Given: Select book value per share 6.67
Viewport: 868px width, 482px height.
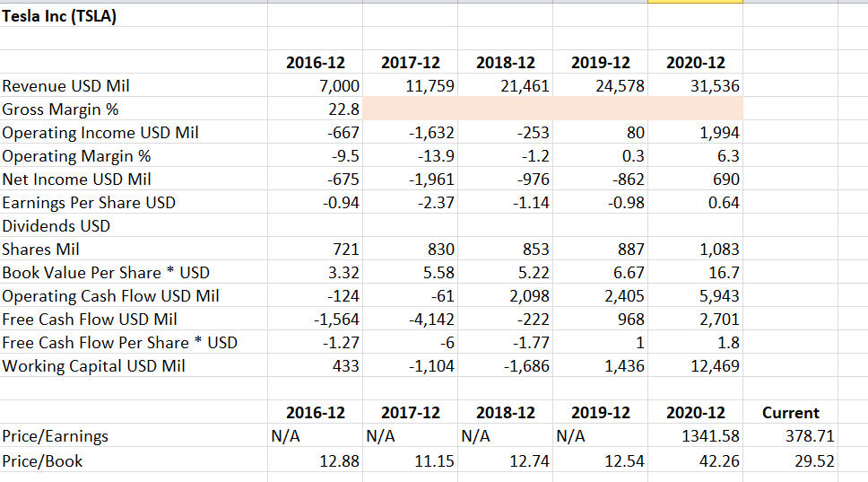Looking at the screenshot, I should [629, 272].
